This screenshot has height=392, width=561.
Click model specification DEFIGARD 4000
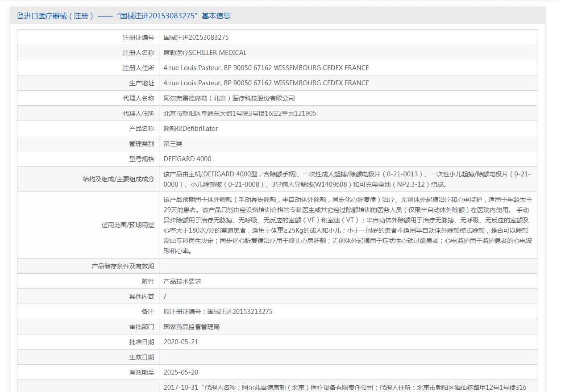[187, 159]
